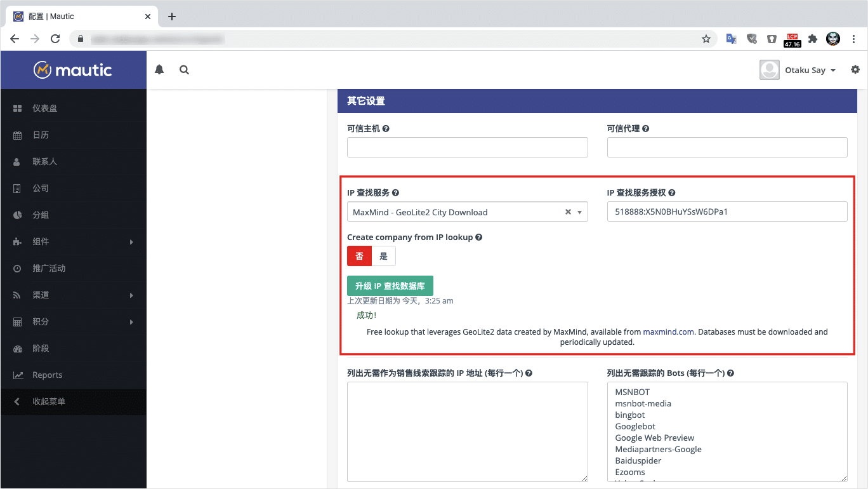This screenshot has width=868, height=489.
Task: Open the settings gear icon
Action: click(x=855, y=69)
